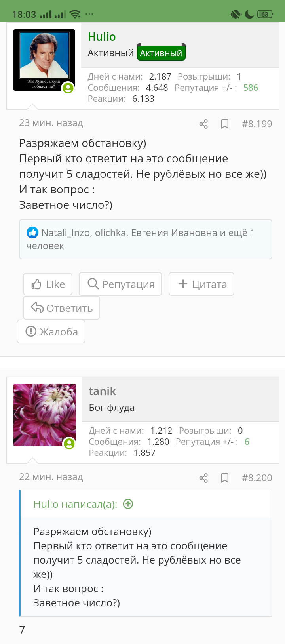Like Hulio's message
Screen dimensions: 285x644
click(x=48, y=284)
